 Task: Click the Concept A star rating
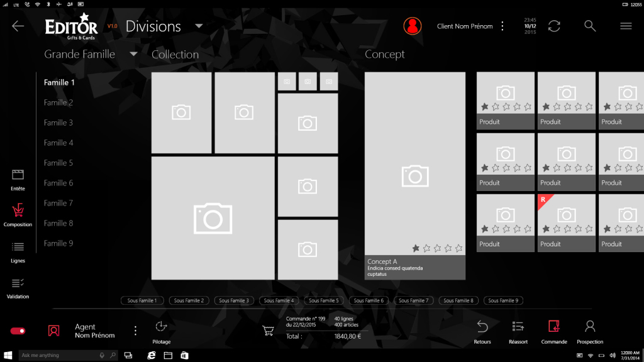coord(438,248)
